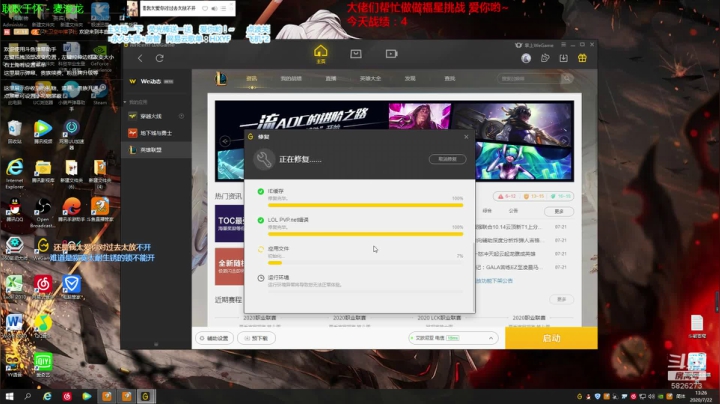720x404 pixels.
Task: Click the 更多 button beside news tabs
Action: (x=559, y=211)
